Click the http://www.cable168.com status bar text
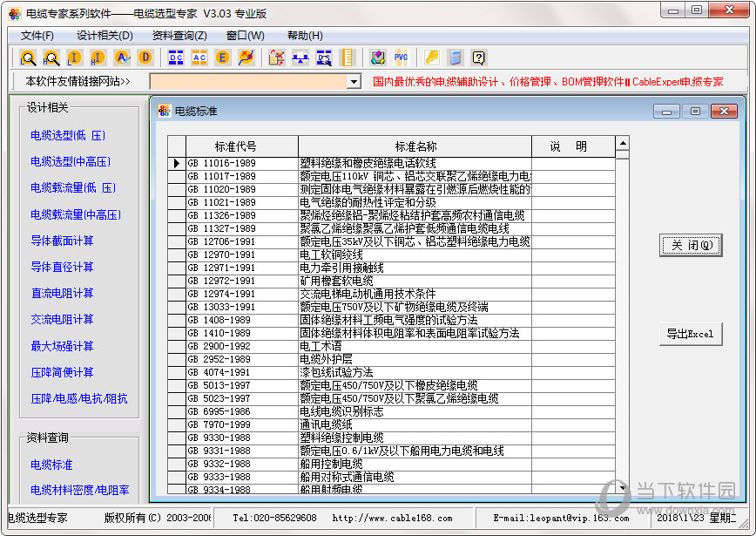 pos(393,519)
